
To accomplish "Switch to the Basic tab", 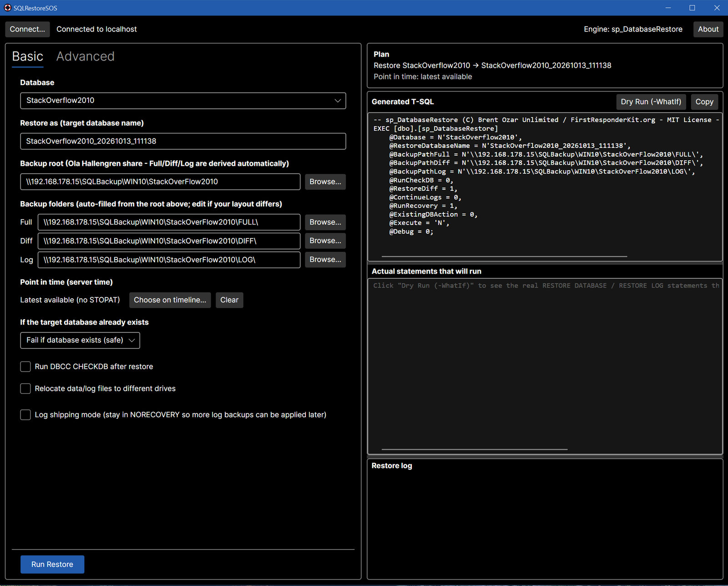I will 28,56.
